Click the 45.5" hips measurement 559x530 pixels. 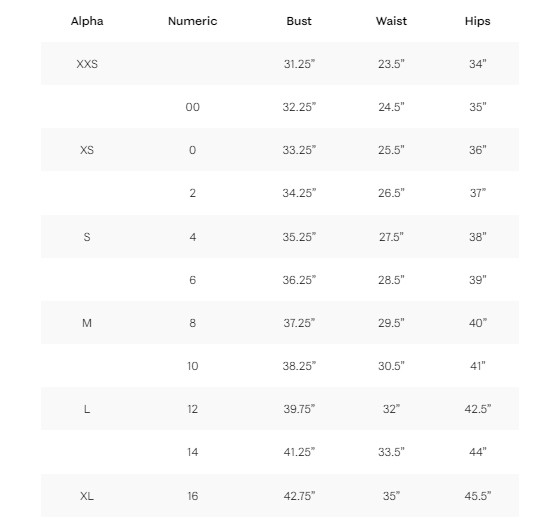point(478,496)
